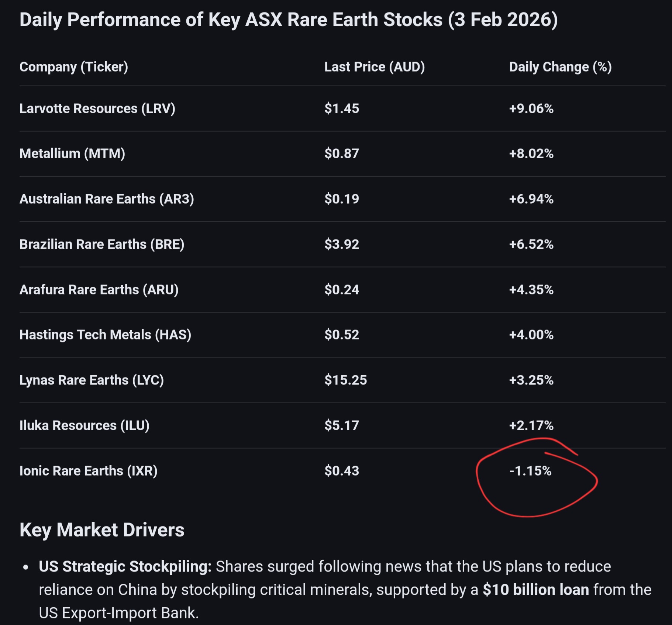
Task: Select Lynas Rare Earths (LYC) entry
Action: pos(92,380)
